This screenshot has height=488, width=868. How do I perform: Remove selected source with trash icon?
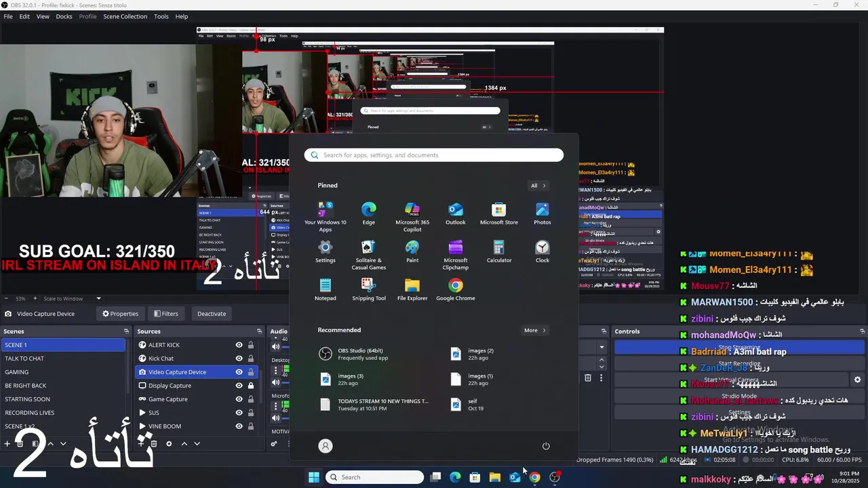click(154, 444)
